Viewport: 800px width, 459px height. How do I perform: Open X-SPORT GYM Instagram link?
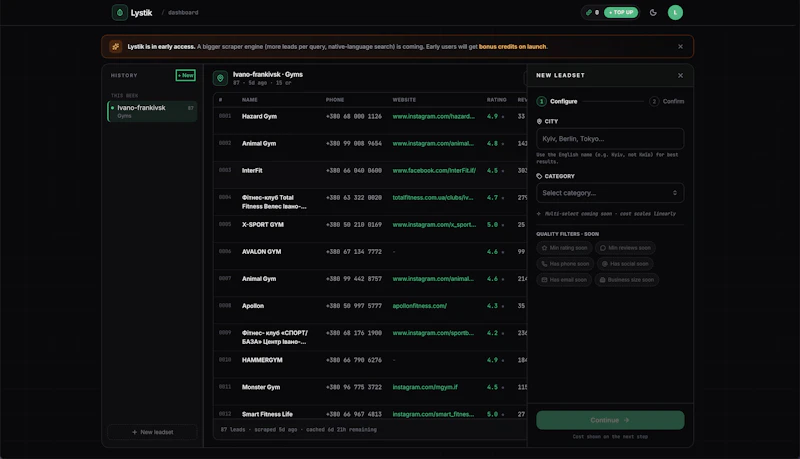point(434,224)
